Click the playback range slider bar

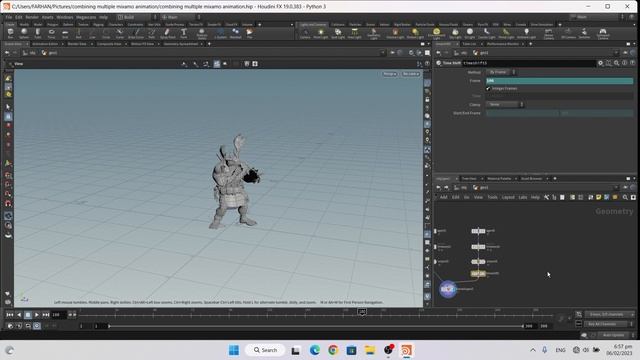pyautogui.click(x=316, y=326)
